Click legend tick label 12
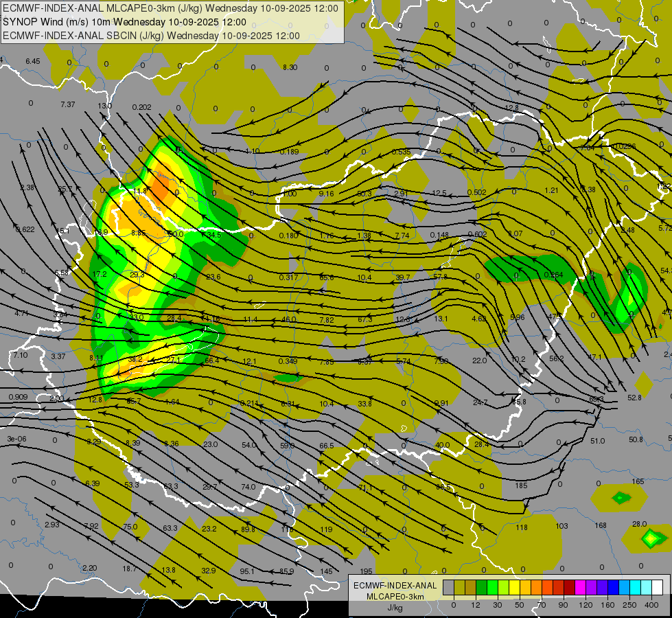Image resolution: width=672 pixels, height=618 pixels. (476, 605)
